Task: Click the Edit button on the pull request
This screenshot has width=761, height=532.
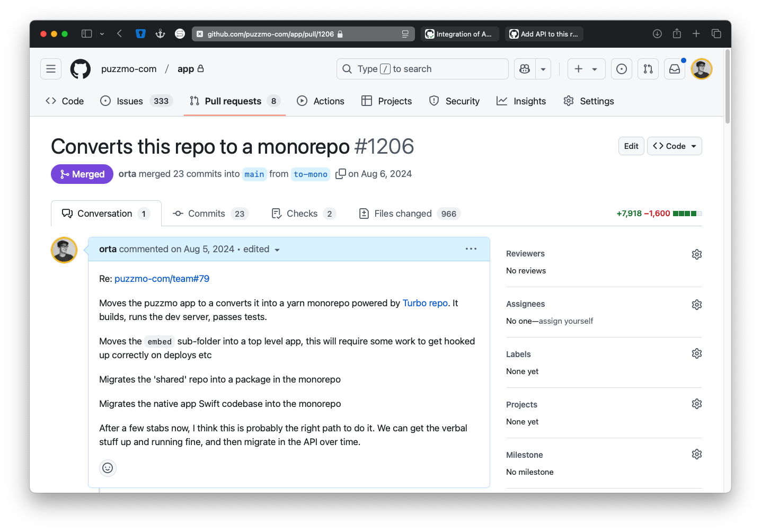Action: pos(631,146)
